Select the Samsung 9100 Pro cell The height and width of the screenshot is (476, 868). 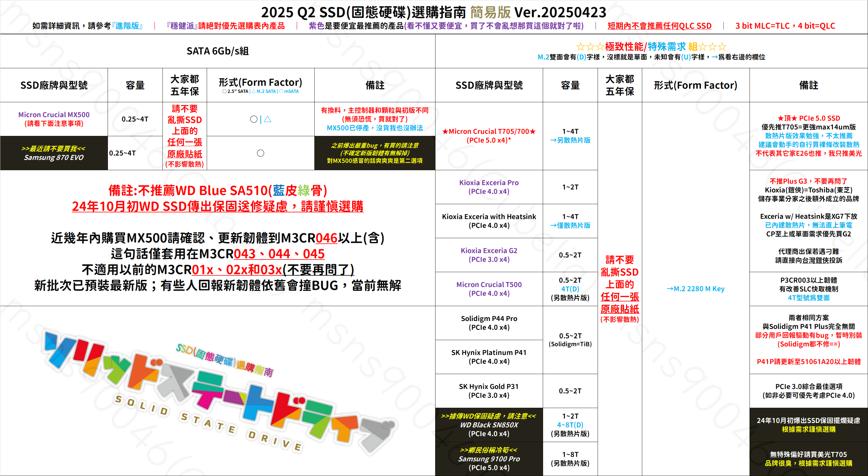(489, 459)
